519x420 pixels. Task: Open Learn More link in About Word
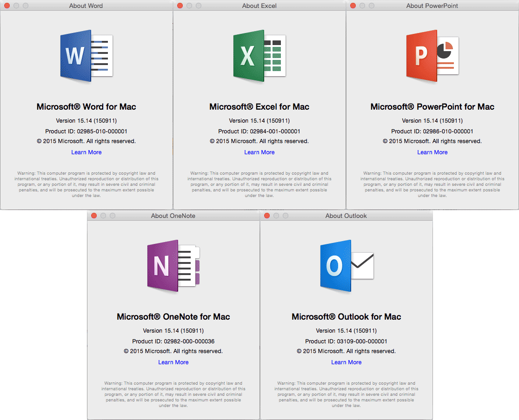coord(86,152)
